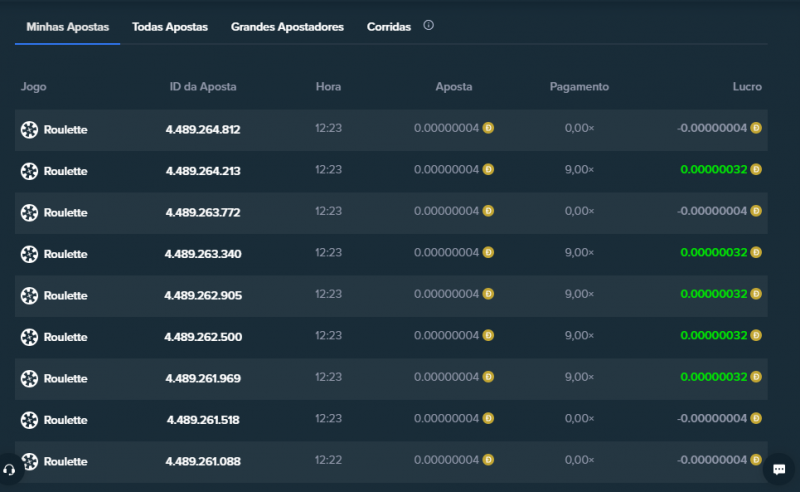This screenshot has height=492, width=800.
Task: Click the 0,00× payout in row 4.489.261.518
Action: click(x=579, y=419)
